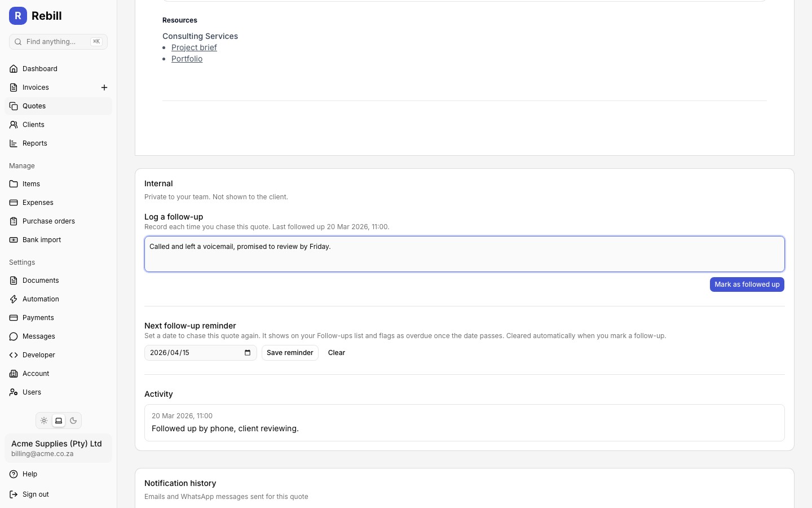Screen dimensions: 812x508
Task: Click the Expenses card icon
Action: point(14,203)
